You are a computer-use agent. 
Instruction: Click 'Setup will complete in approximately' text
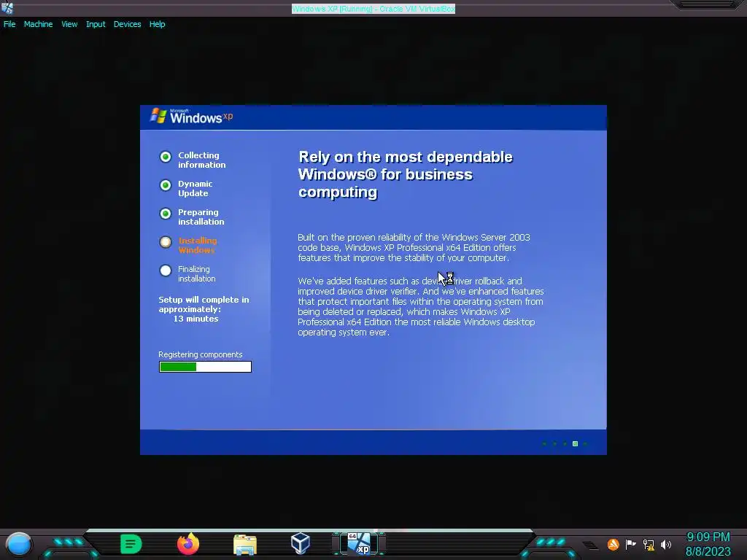click(204, 304)
